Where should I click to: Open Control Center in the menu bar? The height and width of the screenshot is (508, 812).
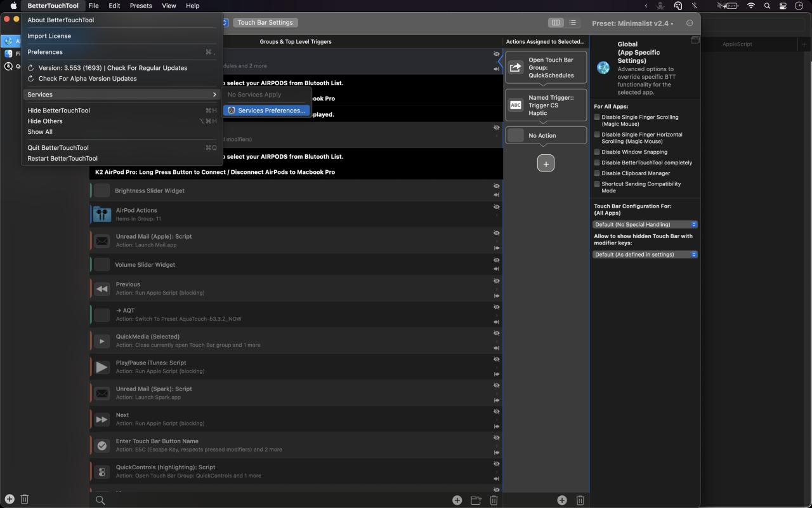point(783,6)
